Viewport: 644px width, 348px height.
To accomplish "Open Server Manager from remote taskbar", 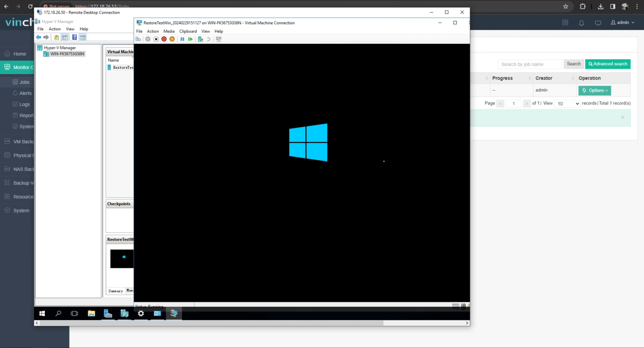I will click(108, 313).
